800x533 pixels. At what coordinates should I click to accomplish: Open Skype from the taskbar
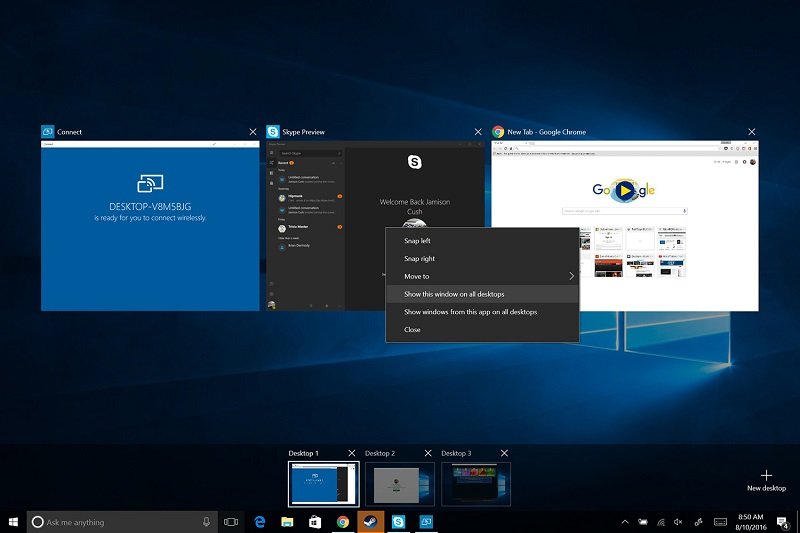(398, 522)
